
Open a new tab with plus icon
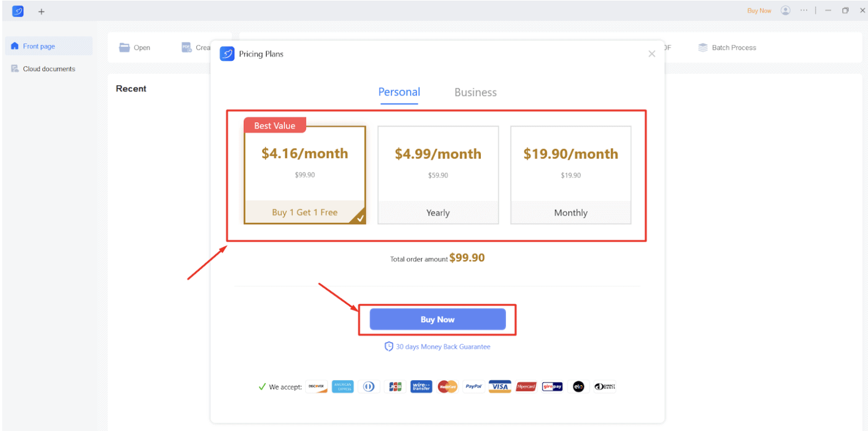[x=41, y=11]
